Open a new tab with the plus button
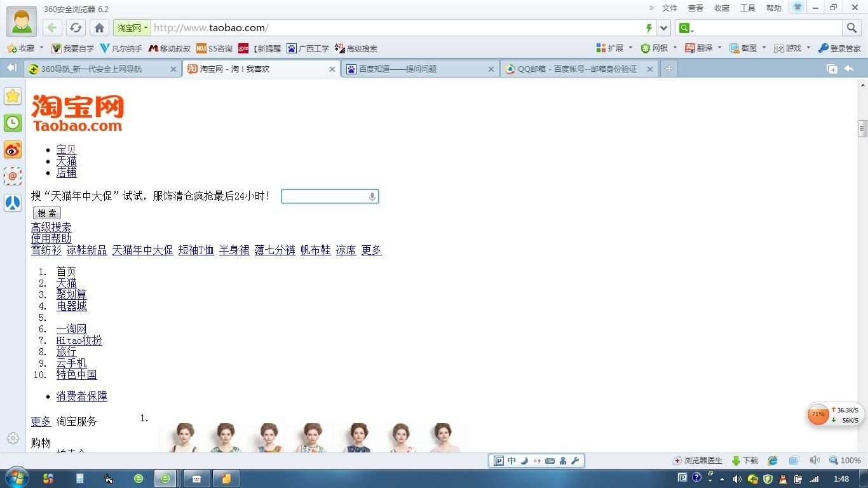The height and width of the screenshot is (488, 868). 668,69
